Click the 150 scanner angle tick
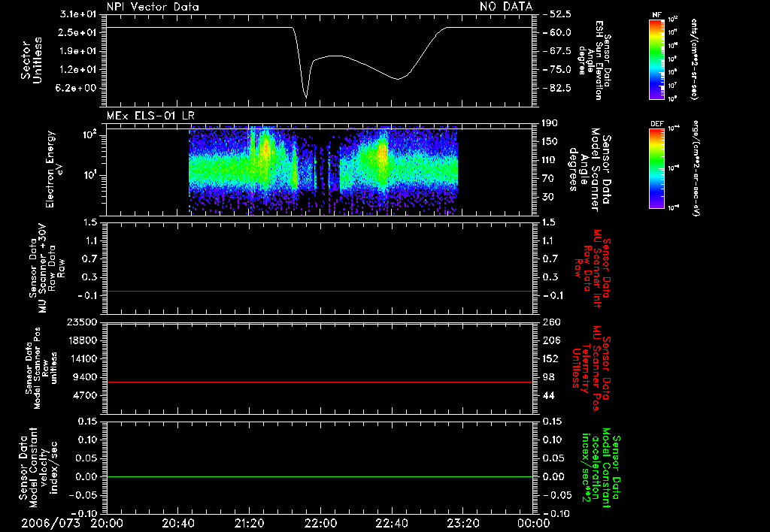Screen dimensions: 770x532 click(550, 142)
